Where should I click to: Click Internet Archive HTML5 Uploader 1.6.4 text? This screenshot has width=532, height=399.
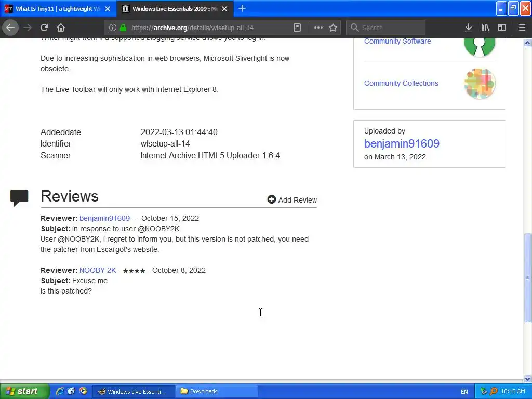[x=210, y=155]
